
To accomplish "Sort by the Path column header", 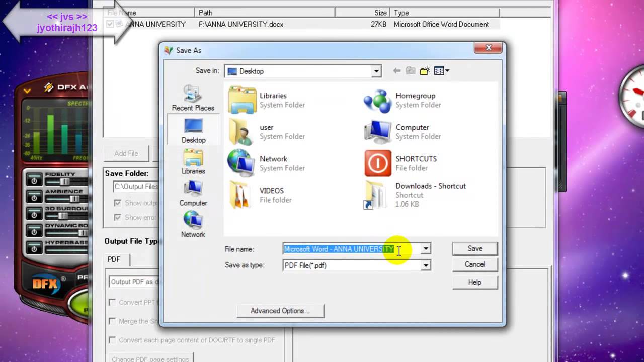I will pyautogui.click(x=265, y=13).
